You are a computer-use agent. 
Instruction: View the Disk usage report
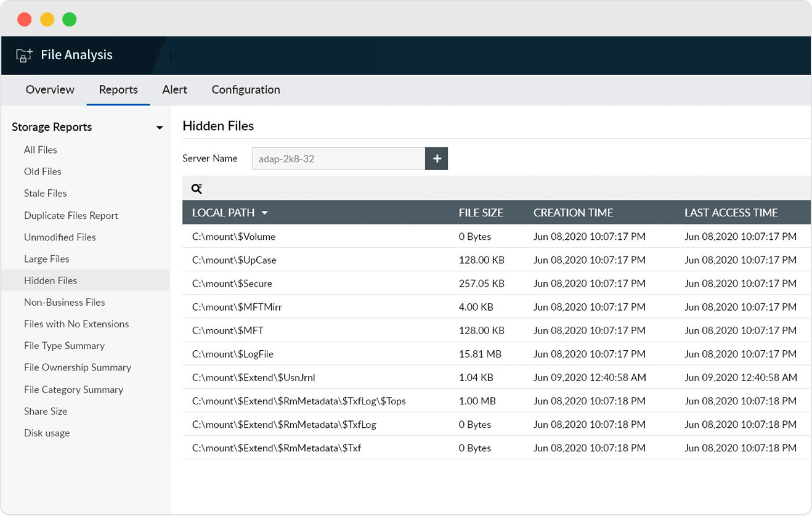coord(47,433)
